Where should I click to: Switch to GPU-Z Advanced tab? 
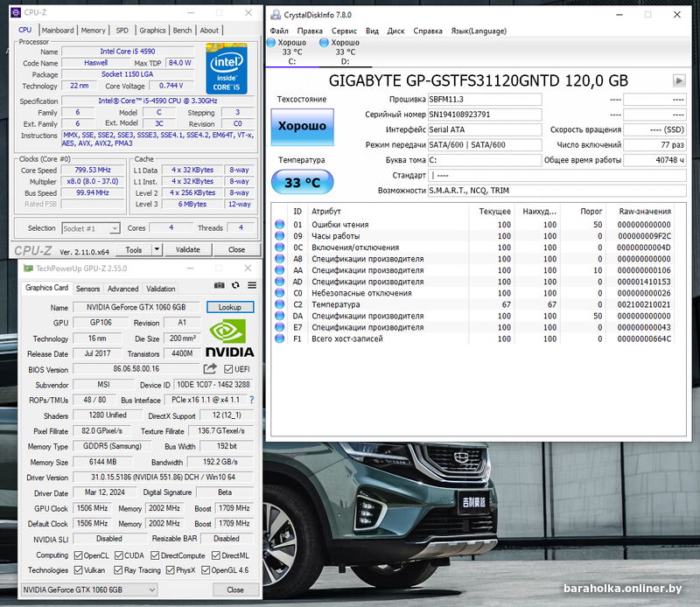coord(122,289)
